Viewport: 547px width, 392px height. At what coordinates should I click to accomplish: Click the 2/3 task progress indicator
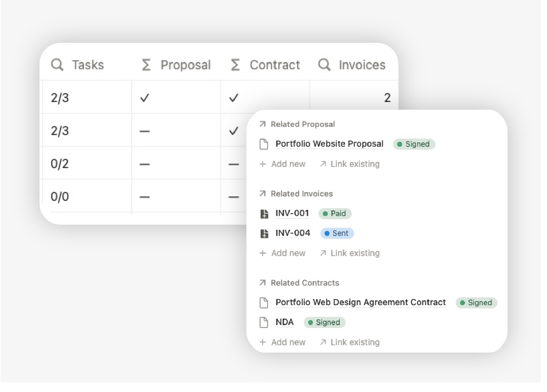point(60,98)
